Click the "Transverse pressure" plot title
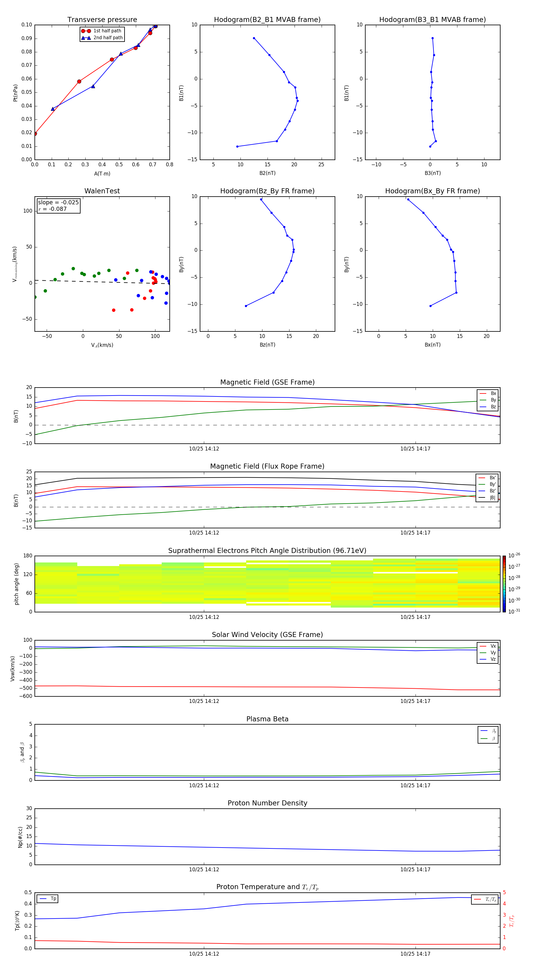This screenshot has height=980, width=535. click(102, 20)
